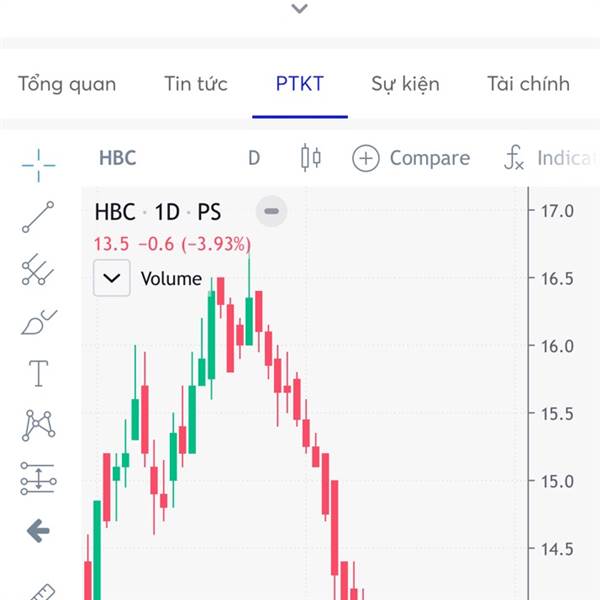Open the Sự kiện tab
This screenshot has width=600, height=600.
(x=405, y=84)
